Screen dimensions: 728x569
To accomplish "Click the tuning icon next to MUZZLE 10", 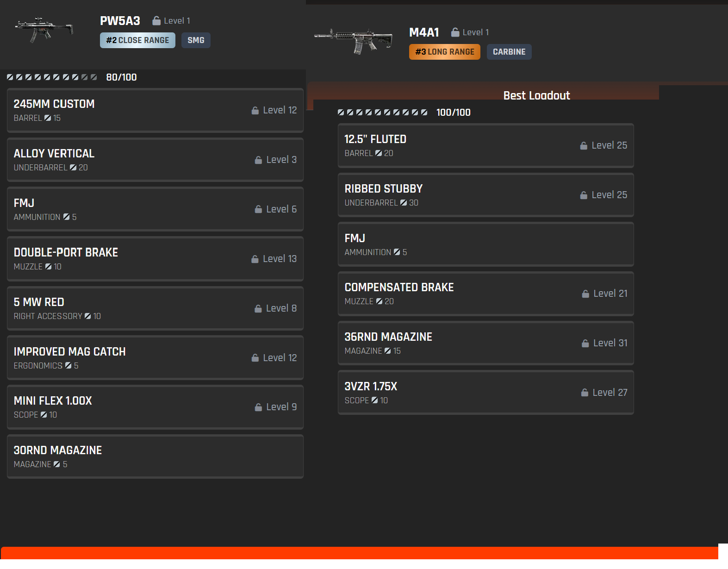I will 49,267.
